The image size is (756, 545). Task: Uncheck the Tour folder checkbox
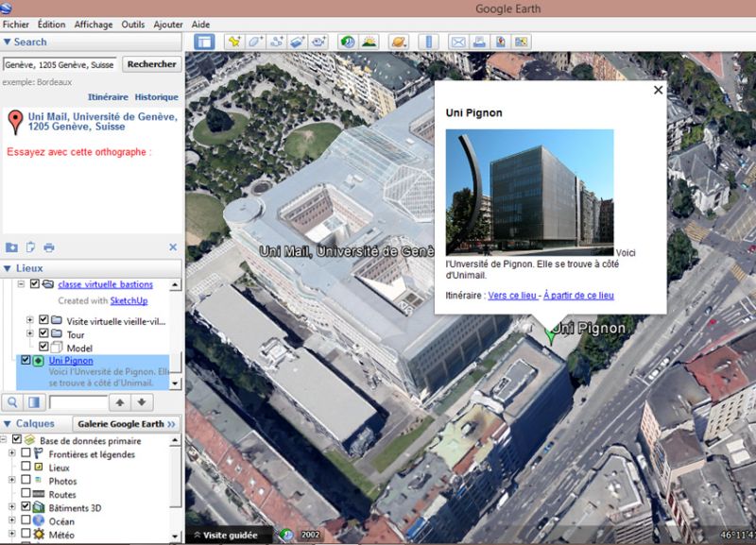click(43, 333)
